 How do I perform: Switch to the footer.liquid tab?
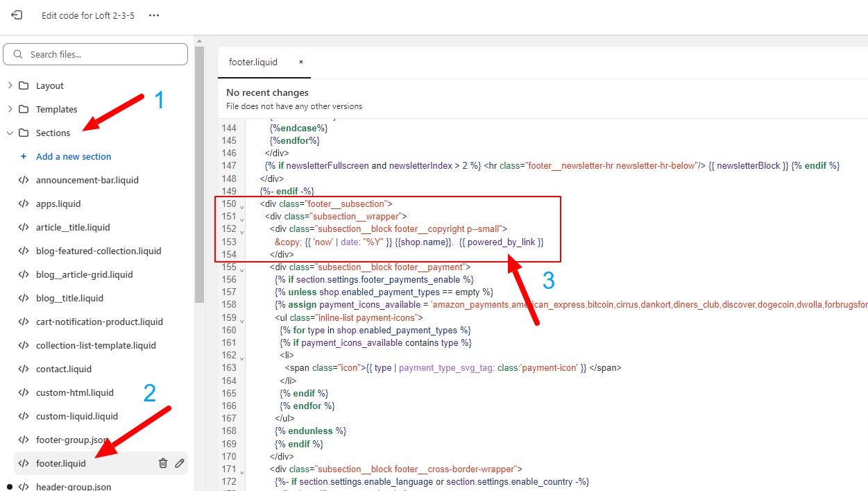253,62
